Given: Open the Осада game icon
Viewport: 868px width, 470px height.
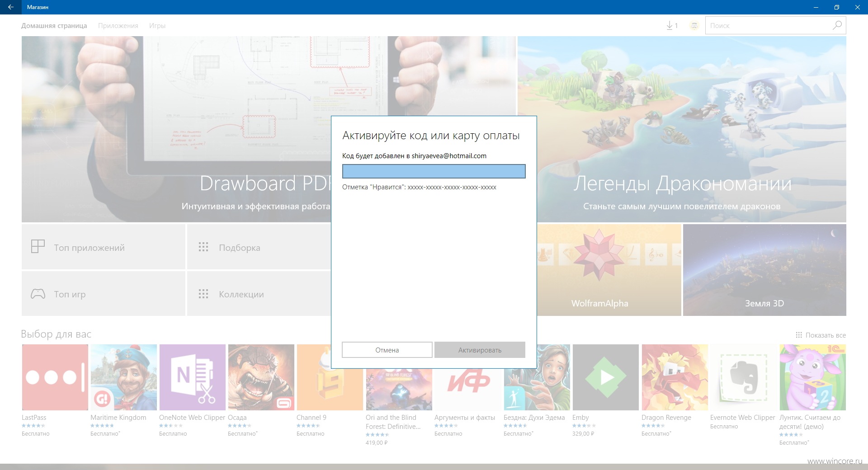Looking at the screenshot, I should [261, 377].
